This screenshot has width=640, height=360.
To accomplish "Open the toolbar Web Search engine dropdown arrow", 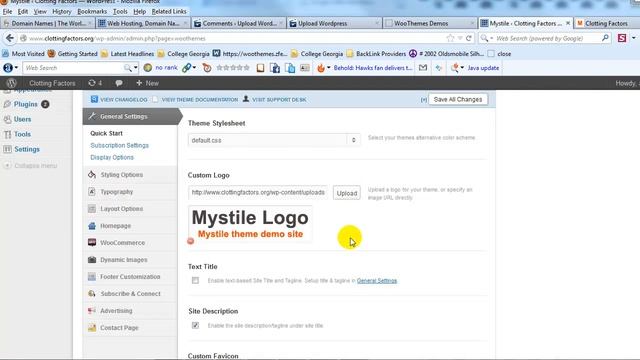I will click(136, 68).
